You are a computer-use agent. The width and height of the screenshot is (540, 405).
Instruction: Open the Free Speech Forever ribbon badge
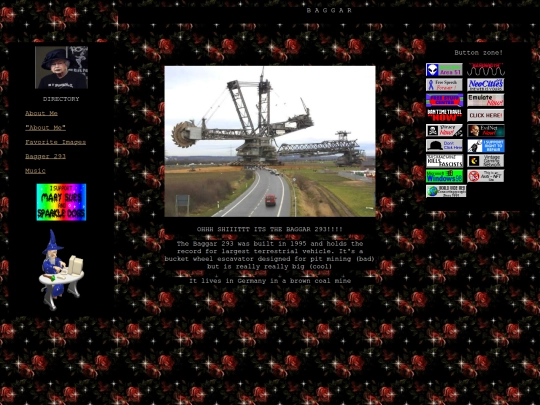(x=444, y=85)
